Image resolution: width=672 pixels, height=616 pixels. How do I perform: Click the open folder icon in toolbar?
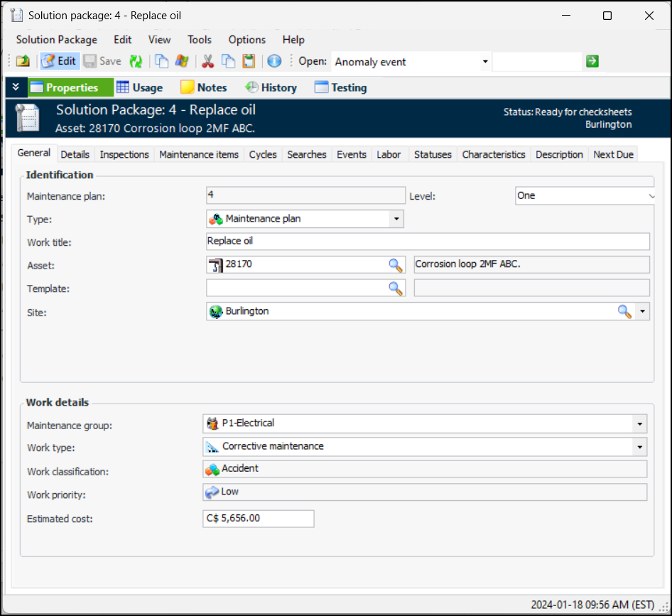pyautogui.click(x=23, y=62)
